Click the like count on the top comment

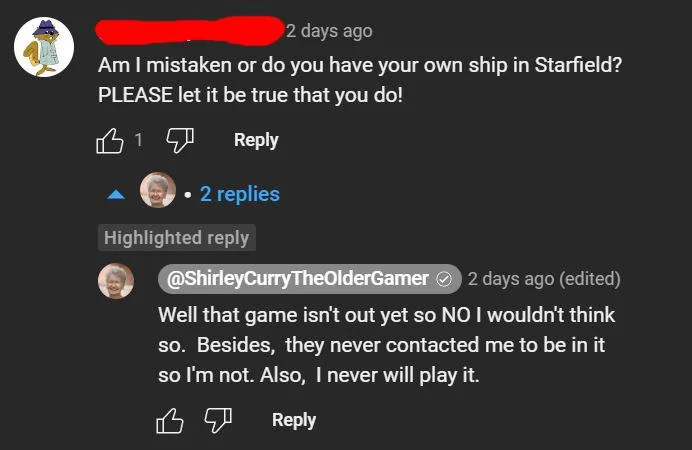138,141
